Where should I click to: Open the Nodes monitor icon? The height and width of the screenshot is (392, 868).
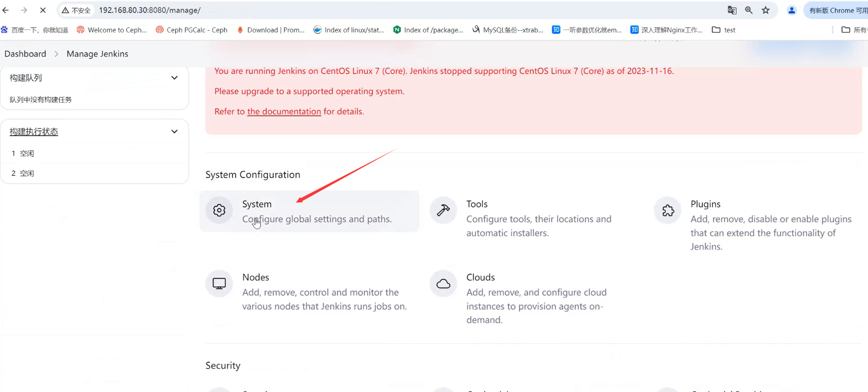tap(219, 284)
